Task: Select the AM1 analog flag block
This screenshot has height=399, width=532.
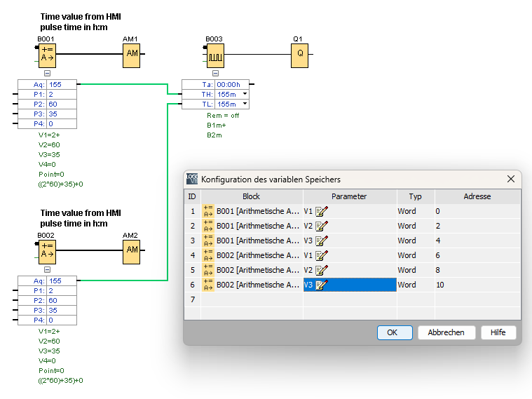Action: tap(132, 54)
